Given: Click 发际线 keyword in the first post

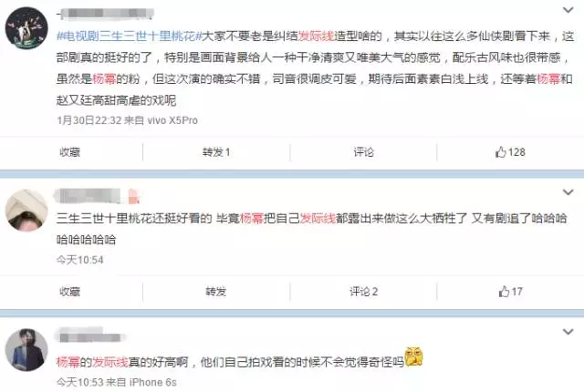Looking at the screenshot, I should (x=317, y=36).
